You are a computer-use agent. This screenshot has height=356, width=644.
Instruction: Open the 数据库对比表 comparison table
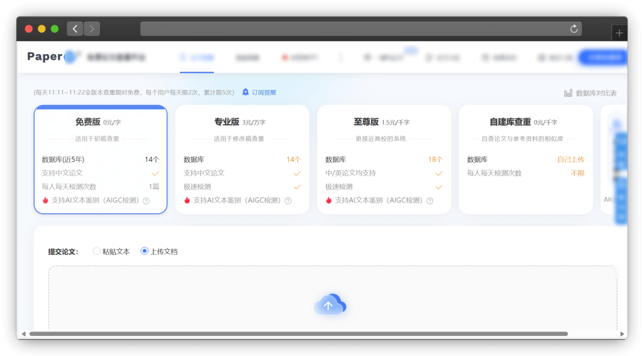tap(590, 93)
